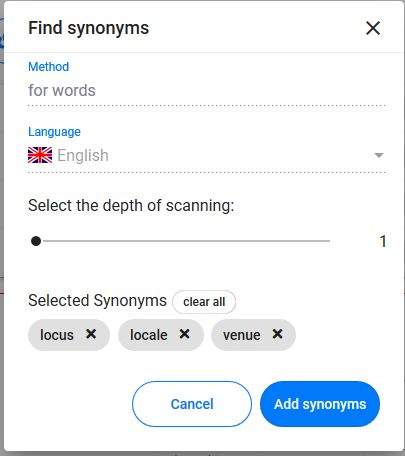Image resolution: width=405 pixels, height=456 pixels.
Task: Expand the Language dropdown arrow
Action: click(x=379, y=155)
